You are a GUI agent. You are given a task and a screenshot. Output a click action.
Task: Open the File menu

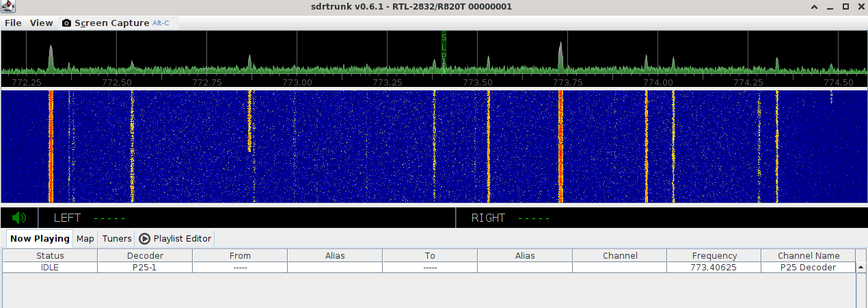tap(13, 23)
